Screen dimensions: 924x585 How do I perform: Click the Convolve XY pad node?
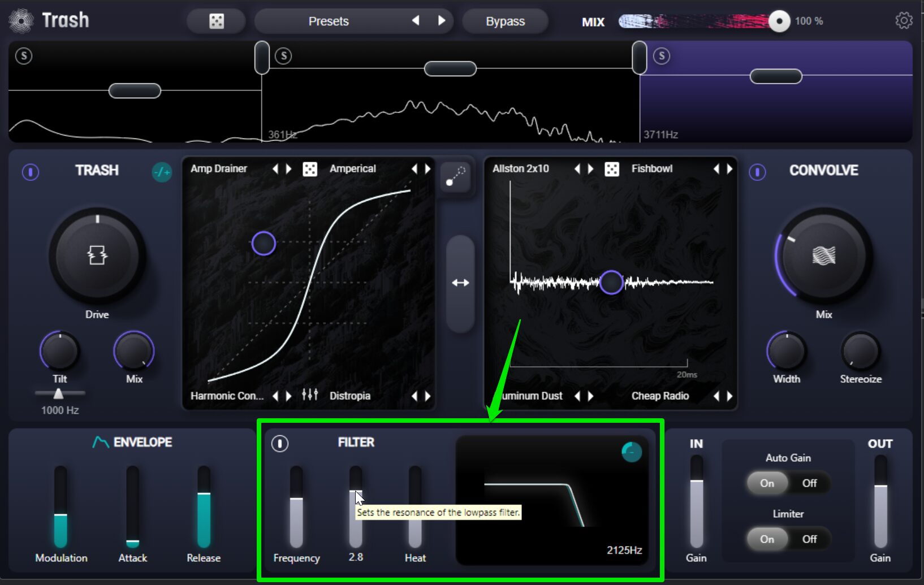tap(611, 283)
